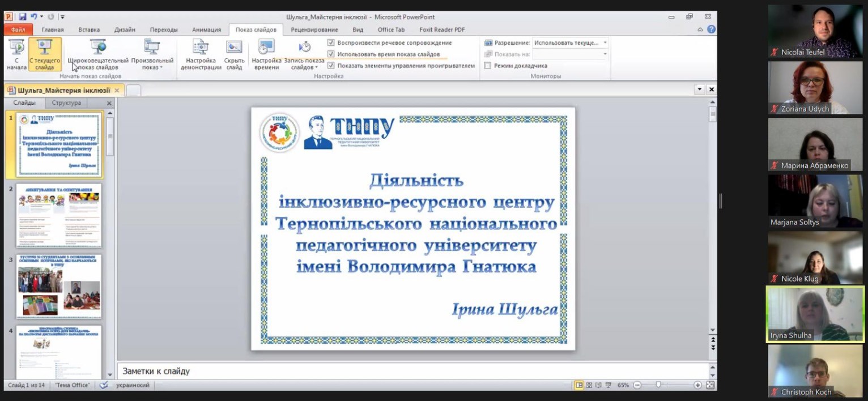Switch to Reading view in status bar

coord(599,385)
